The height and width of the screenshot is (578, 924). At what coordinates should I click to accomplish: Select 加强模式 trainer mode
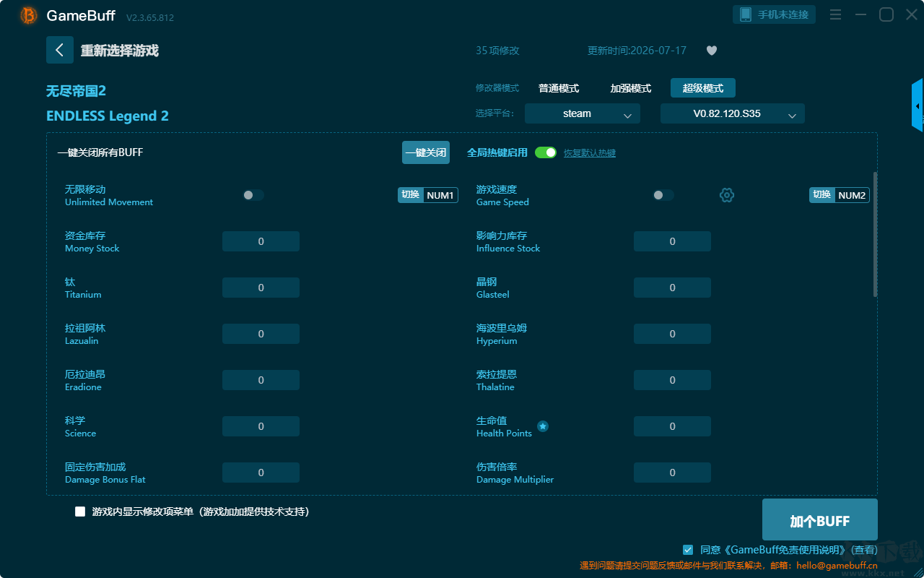click(x=631, y=88)
